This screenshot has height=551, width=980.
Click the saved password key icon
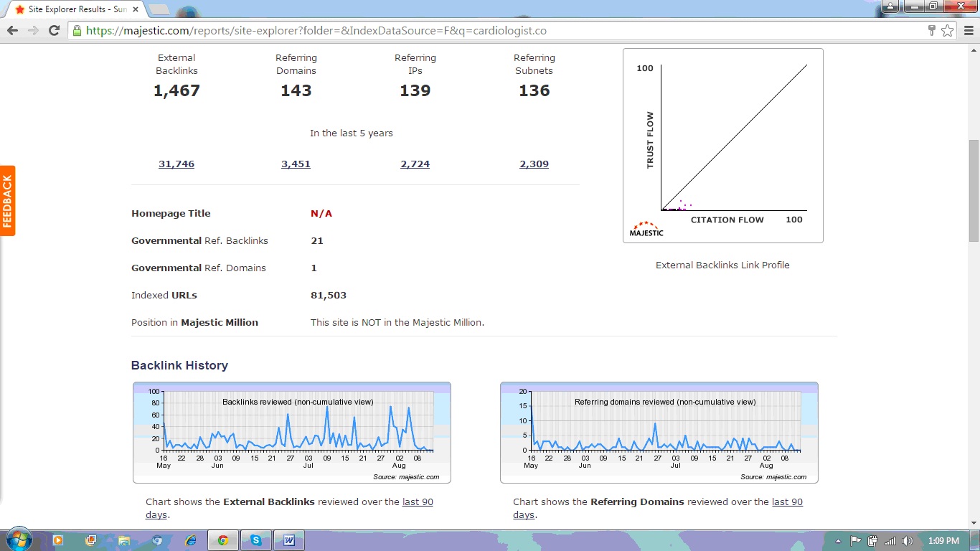click(x=931, y=30)
